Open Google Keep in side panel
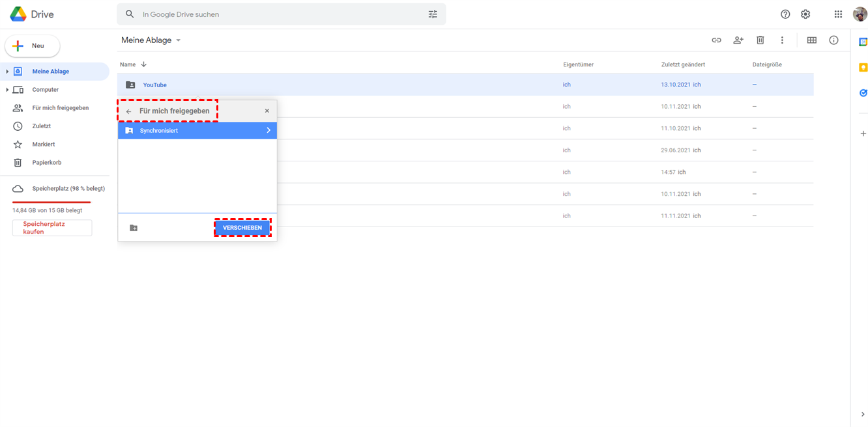Viewport: 868px width, 427px height. click(863, 68)
